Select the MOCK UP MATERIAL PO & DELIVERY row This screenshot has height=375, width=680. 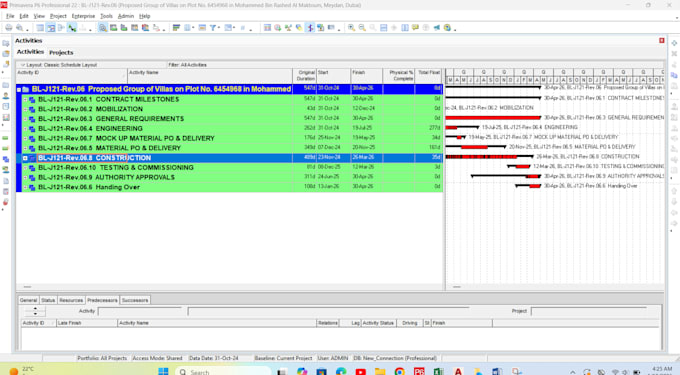click(229, 138)
